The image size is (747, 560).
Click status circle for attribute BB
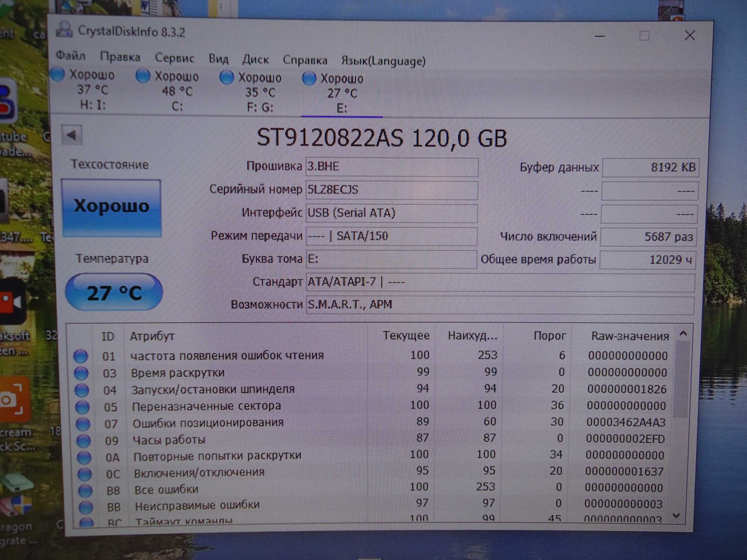pyautogui.click(x=86, y=507)
